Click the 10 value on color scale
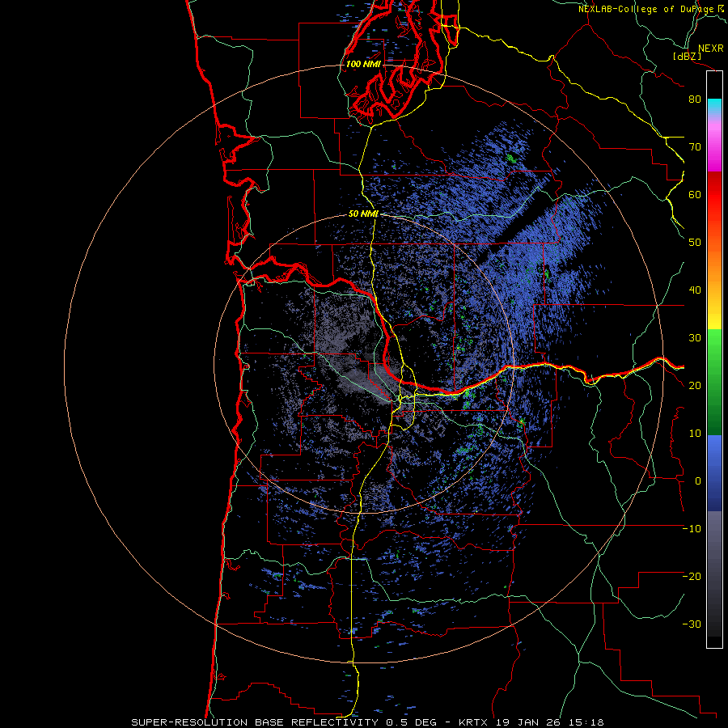 coord(695,434)
